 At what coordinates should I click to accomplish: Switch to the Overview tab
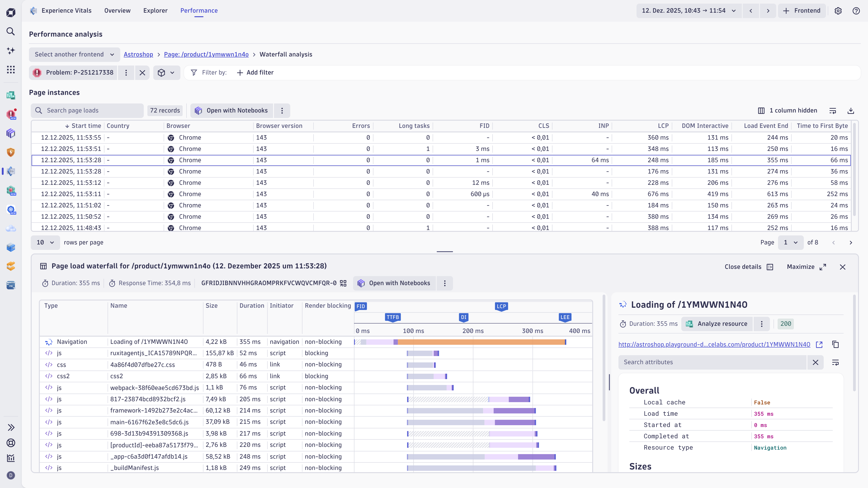click(x=117, y=10)
